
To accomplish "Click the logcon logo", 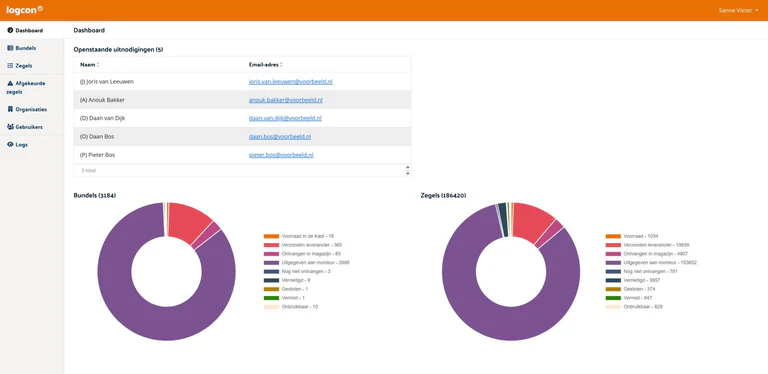I will (24, 10).
